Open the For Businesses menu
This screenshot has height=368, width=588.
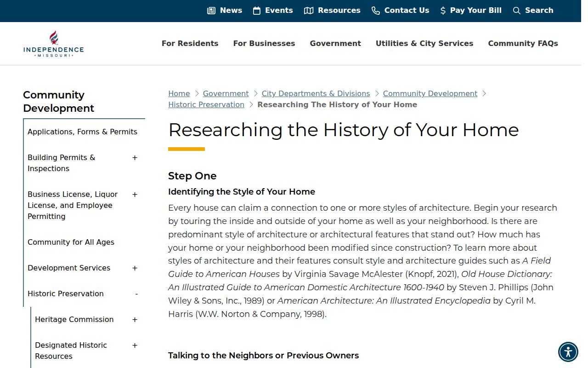(264, 43)
